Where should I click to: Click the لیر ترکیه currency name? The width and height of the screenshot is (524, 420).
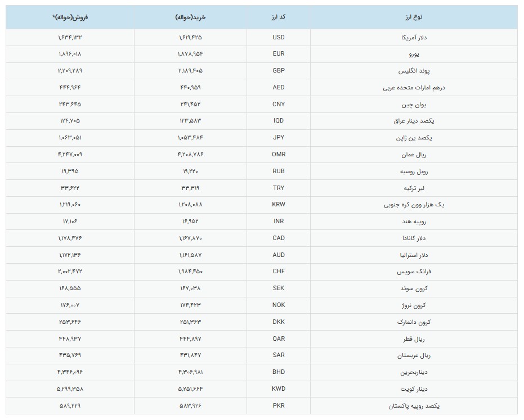[x=414, y=188]
